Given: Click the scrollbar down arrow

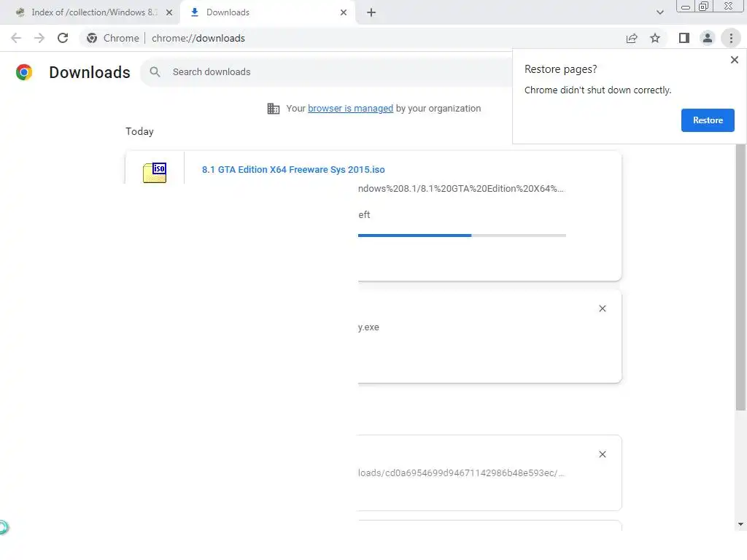Looking at the screenshot, I should [x=740, y=524].
